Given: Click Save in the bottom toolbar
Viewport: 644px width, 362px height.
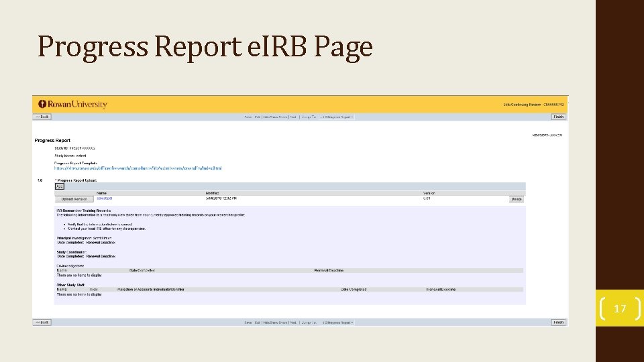Looking at the screenshot, I should click(248, 322).
